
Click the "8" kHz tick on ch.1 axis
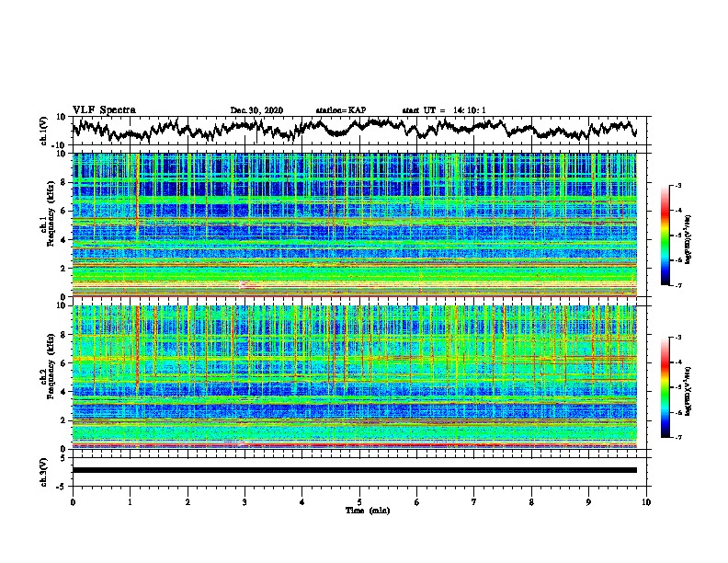[63, 182]
